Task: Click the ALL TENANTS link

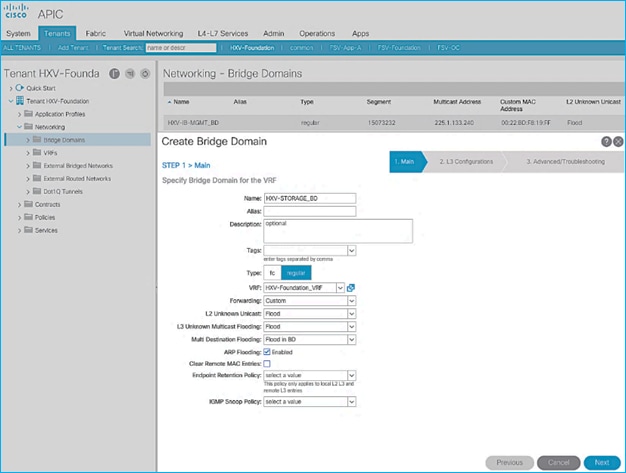Action: pyautogui.click(x=22, y=47)
